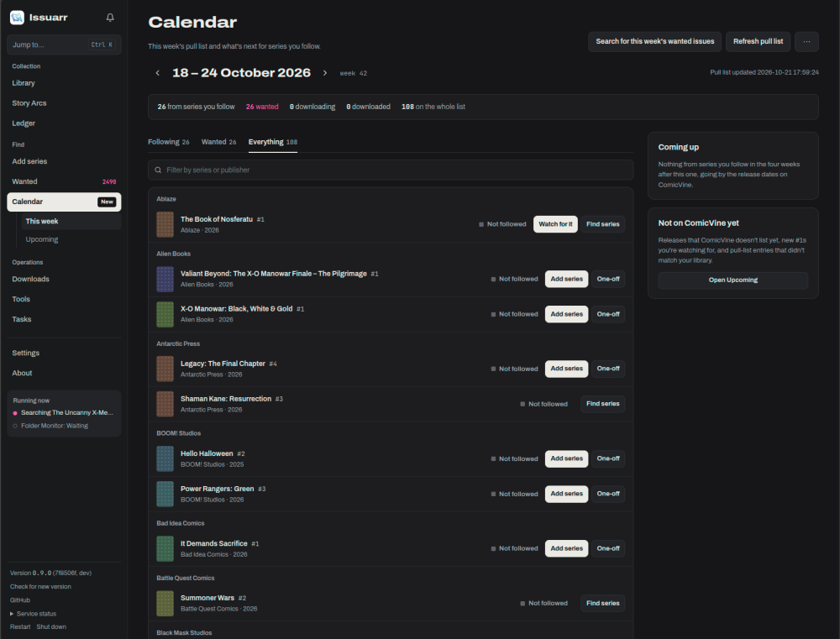Image resolution: width=840 pixels, height=639 pixels.
Task: Click the Refresh pull list button
Action: 758,41
